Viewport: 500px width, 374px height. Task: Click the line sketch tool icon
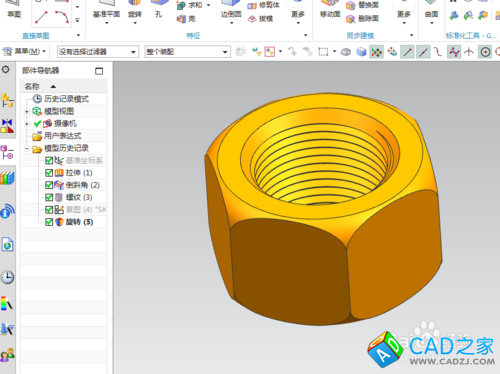pyautogui.click(x=41, y=17)
